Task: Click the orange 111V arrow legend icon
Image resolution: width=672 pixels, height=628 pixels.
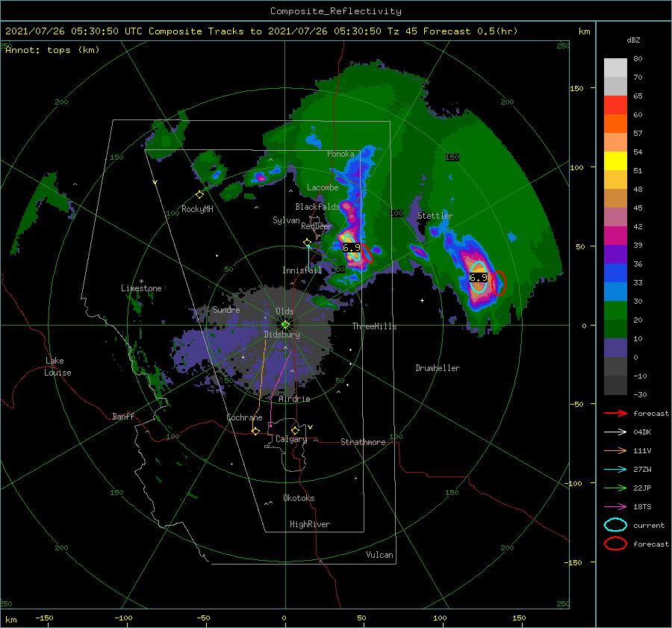Action: [615, 450]
